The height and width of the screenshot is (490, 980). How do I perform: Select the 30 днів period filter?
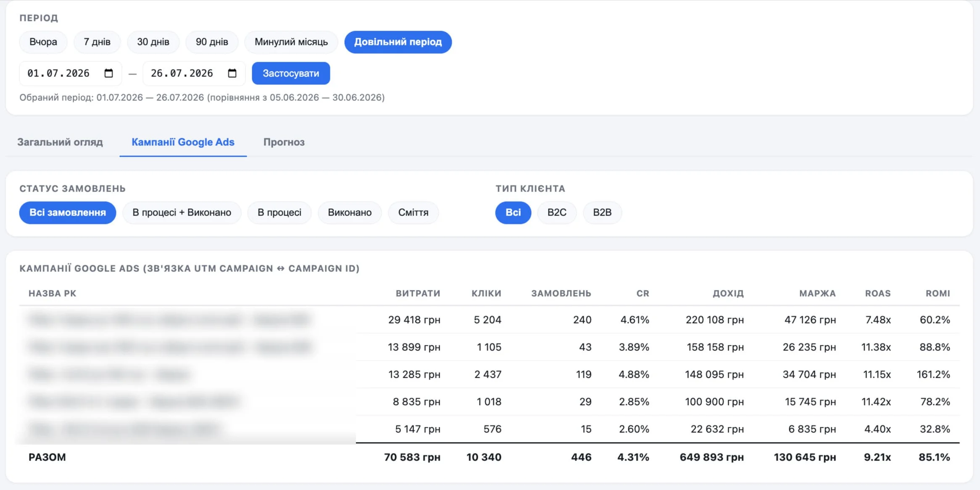click(153, 42)
